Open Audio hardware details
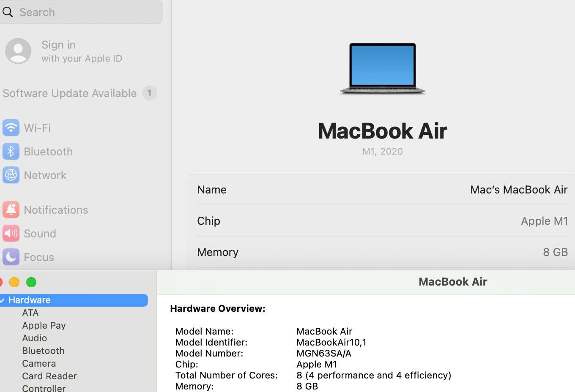 point(35,338)
